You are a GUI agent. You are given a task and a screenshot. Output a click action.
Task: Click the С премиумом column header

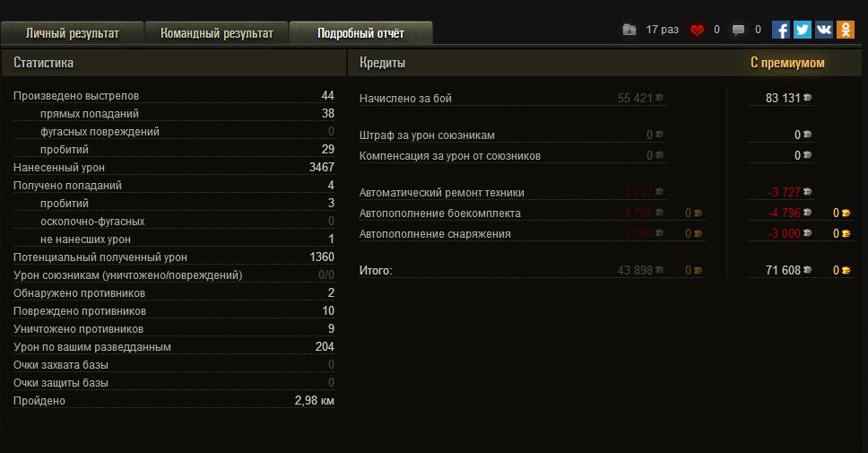pos(787,63)
